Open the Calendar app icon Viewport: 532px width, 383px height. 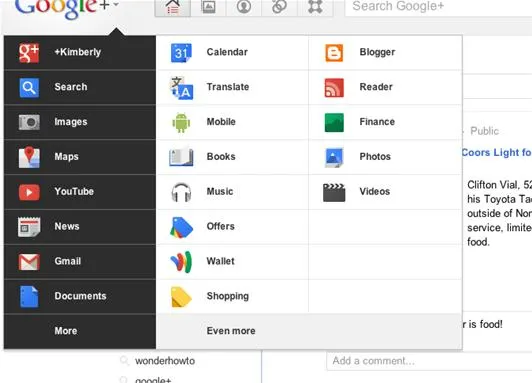pyautogui.click(x=181, y=53)
